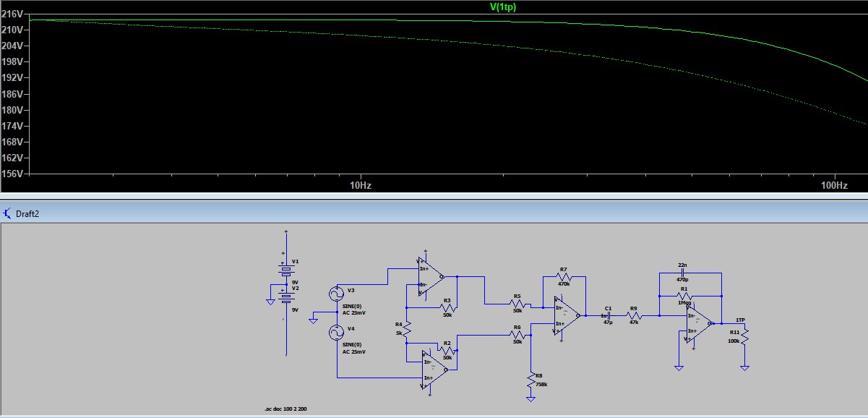This screenshot has height=418, width=868.
Task: Click the Draft2 schematic window icon
Action: 7,213
